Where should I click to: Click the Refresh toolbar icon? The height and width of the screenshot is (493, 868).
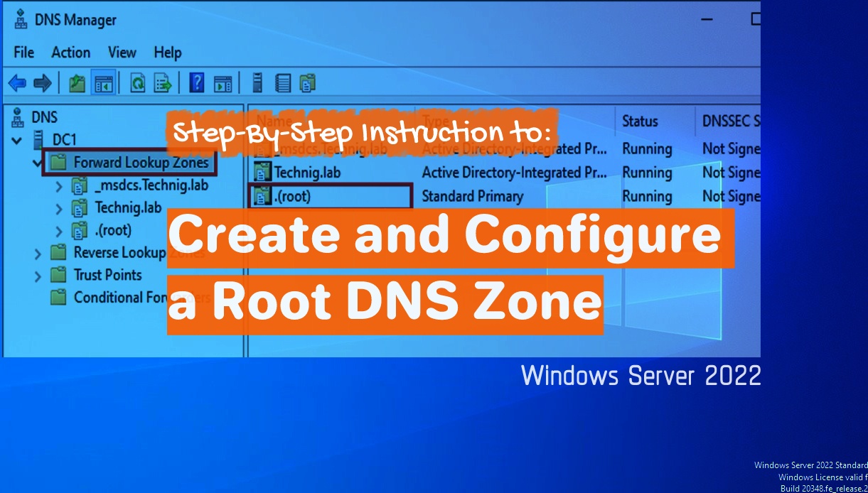(138, 83)
